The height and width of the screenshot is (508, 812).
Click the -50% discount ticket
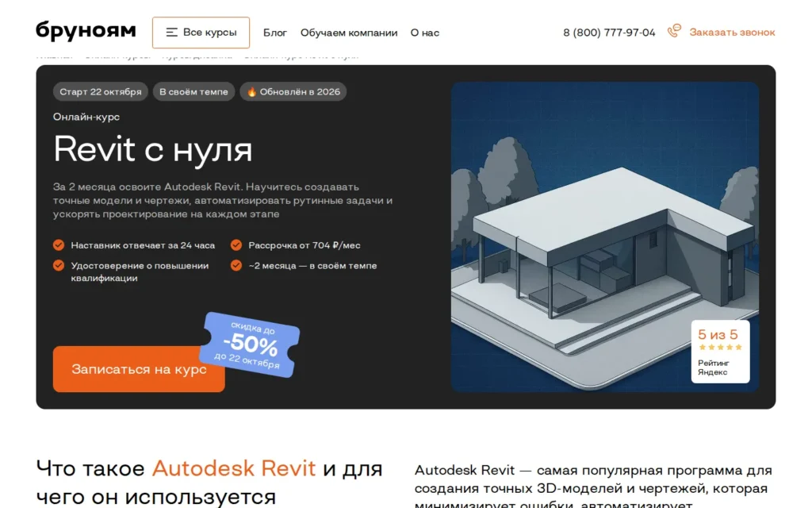(250, 344)
